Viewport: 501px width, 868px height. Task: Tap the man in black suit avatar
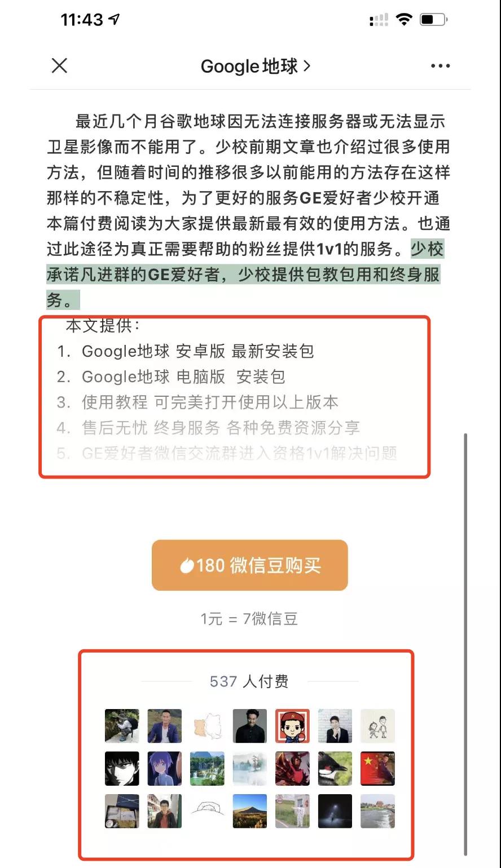[250, 726]
